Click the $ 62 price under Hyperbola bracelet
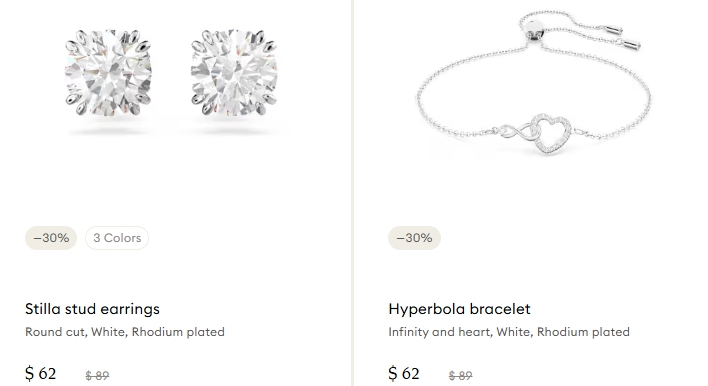 (x=404, y=374)
